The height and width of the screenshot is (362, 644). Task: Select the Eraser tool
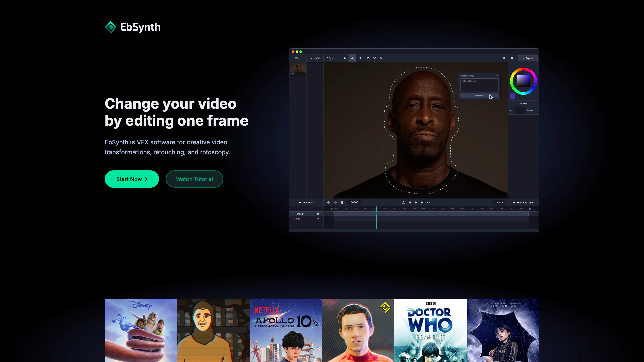[x=360, y=58]
